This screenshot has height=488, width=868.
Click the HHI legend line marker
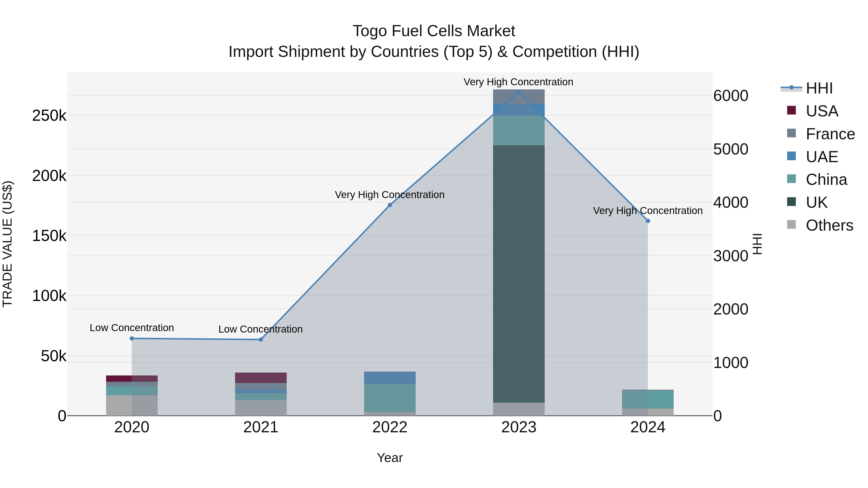coord(791,88)
